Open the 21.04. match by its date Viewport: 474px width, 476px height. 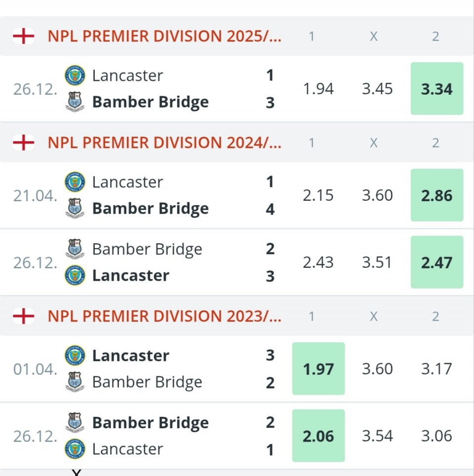tap(35, 195)
